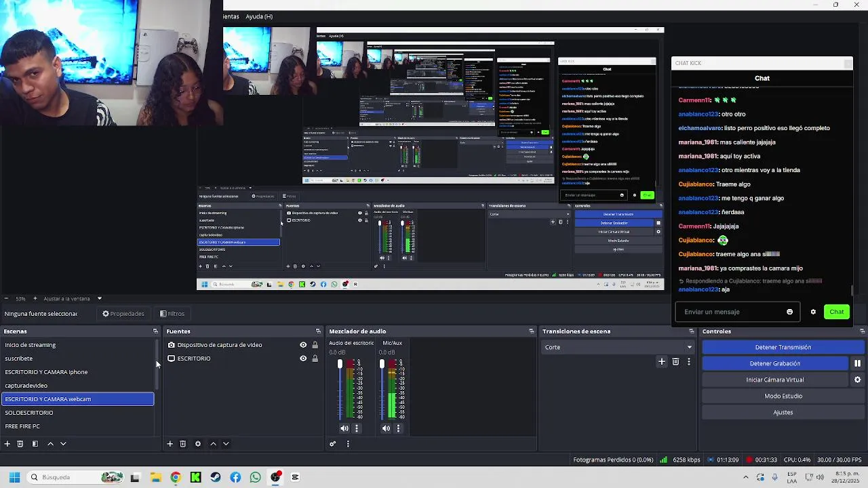Select the capturadevideo scene
This screenshot has height=488, width=868.
(77, 386)
